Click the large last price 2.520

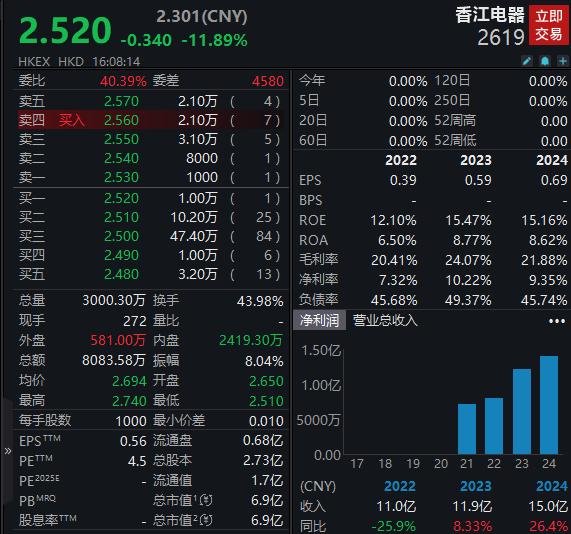(65, 30)
